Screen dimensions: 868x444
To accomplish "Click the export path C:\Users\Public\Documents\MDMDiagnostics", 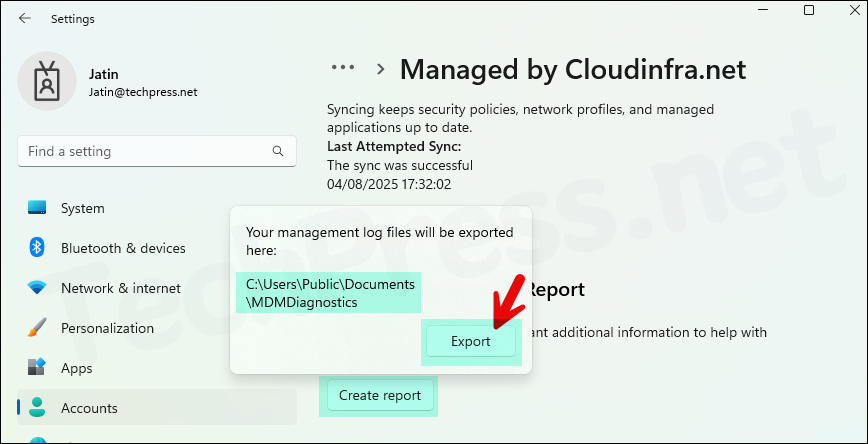I will click(330, 293).
